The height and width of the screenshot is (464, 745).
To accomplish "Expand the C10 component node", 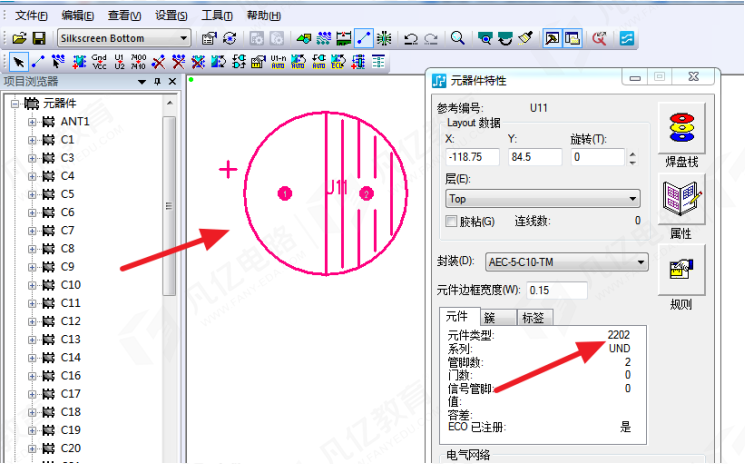I will coord(32,285).
